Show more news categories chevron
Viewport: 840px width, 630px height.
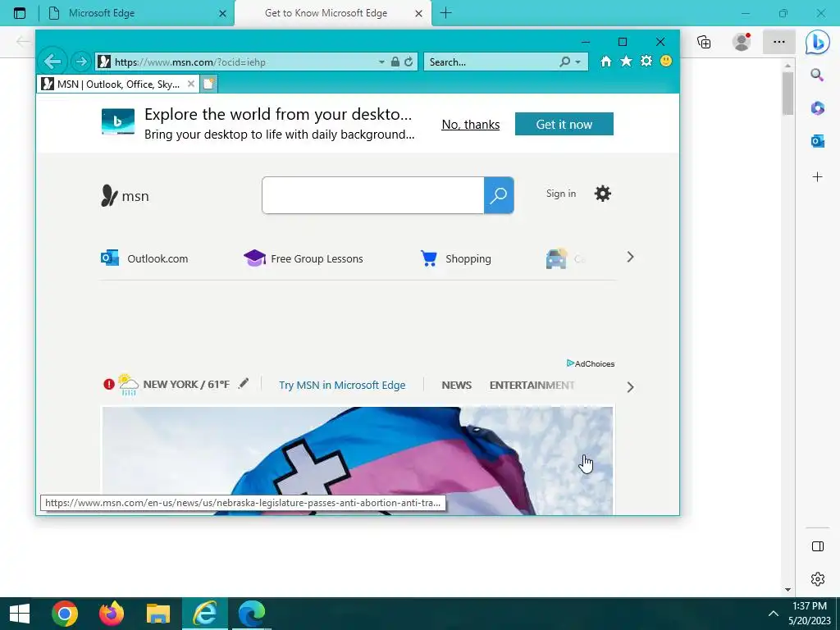pos(631,387)
